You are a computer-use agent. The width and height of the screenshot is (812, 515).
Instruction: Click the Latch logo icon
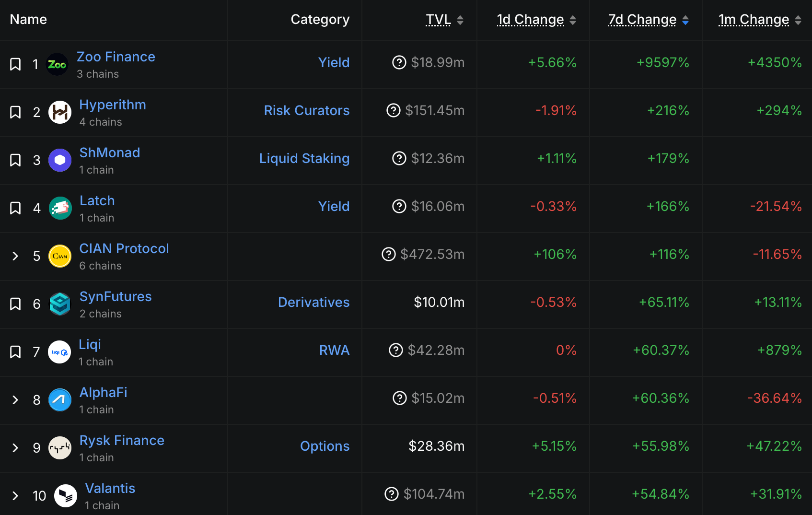tap(60, 208)
